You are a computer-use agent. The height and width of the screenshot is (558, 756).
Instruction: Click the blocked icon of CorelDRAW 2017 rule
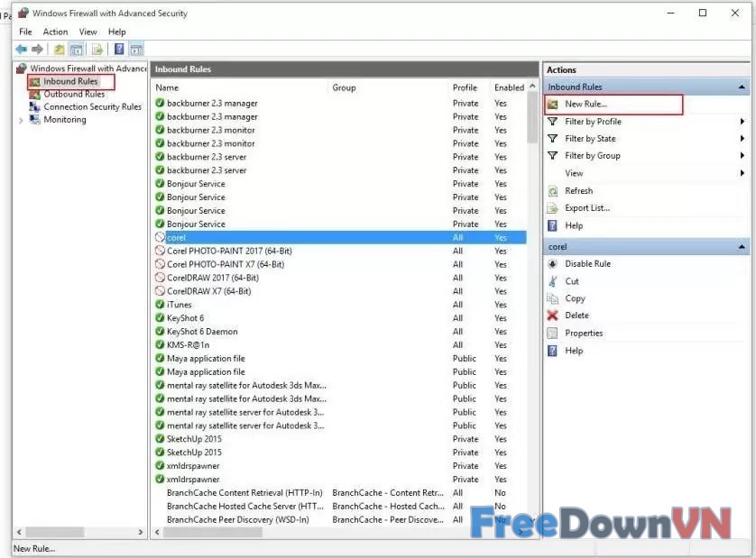coord(160,278)
